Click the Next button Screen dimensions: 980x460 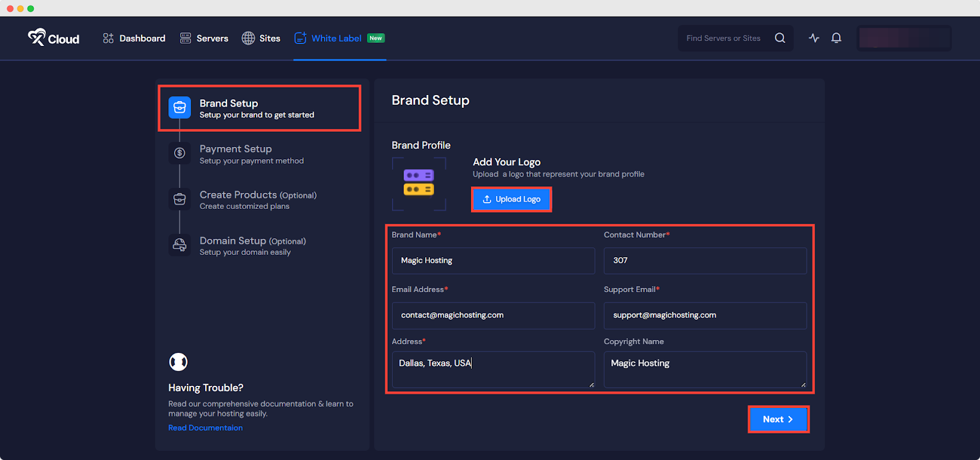tap(778, 420)
